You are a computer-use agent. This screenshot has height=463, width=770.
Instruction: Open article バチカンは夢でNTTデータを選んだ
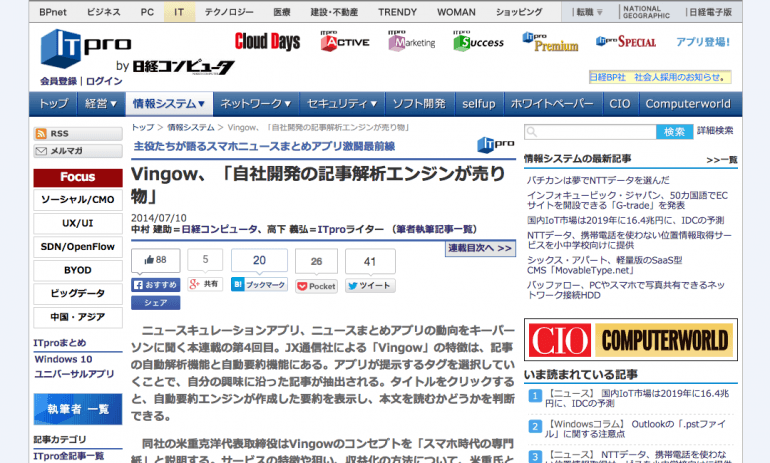[x=598, y=180]
